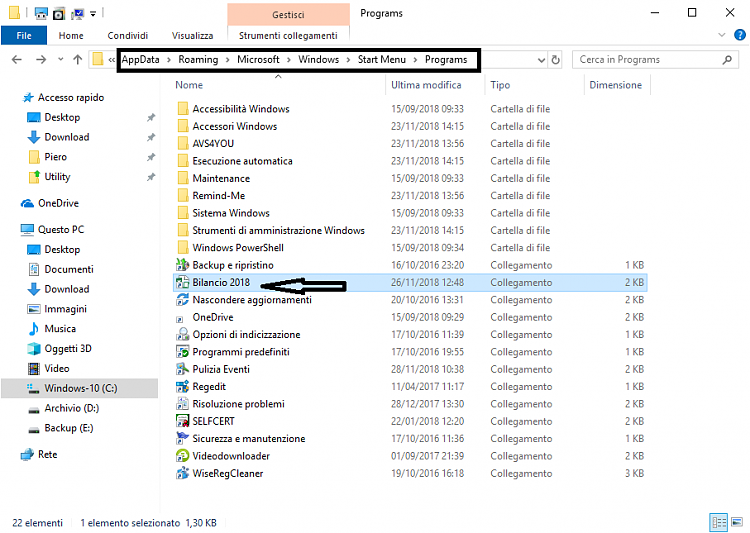Viewport: 750px width, 533px height.
Task: Select the SELFCERT shortcut icon
Action: point(182,421)
